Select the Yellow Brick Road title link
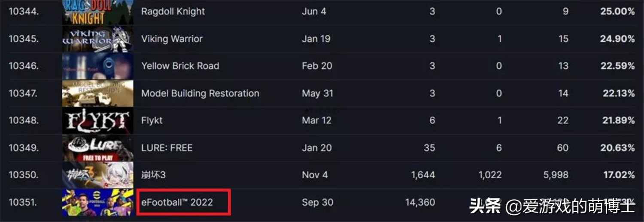 coord(180,66)
